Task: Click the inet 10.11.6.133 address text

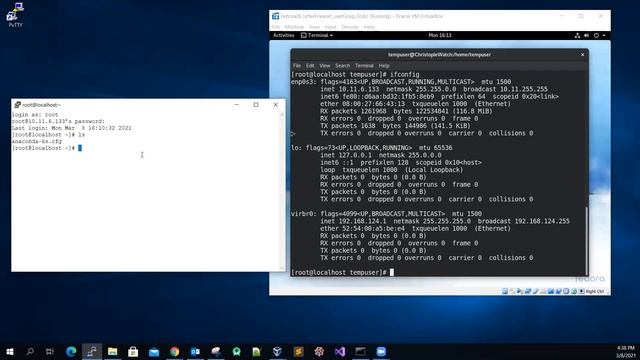Action: 350,89
